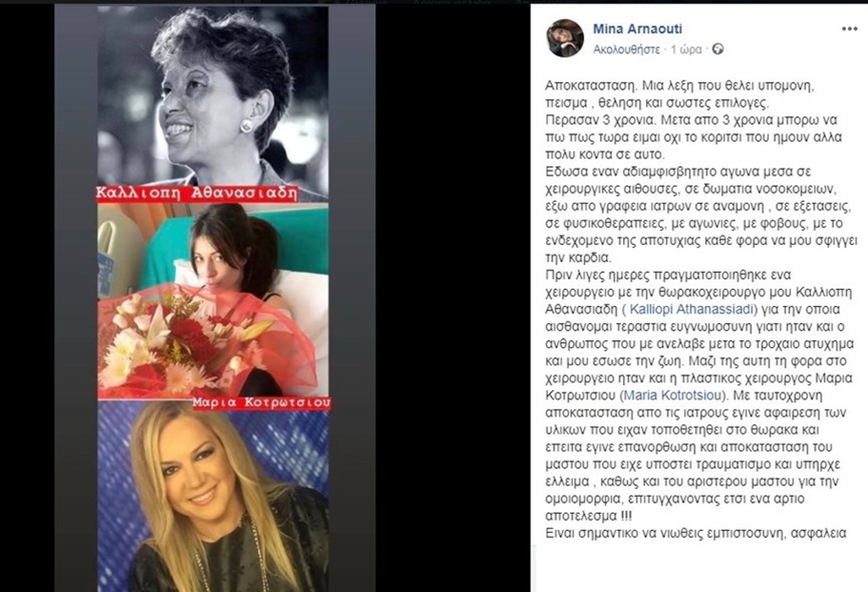
Task: Open the tagged Kalliopi Athanassiadi profile link
Action: coord(692,309)
